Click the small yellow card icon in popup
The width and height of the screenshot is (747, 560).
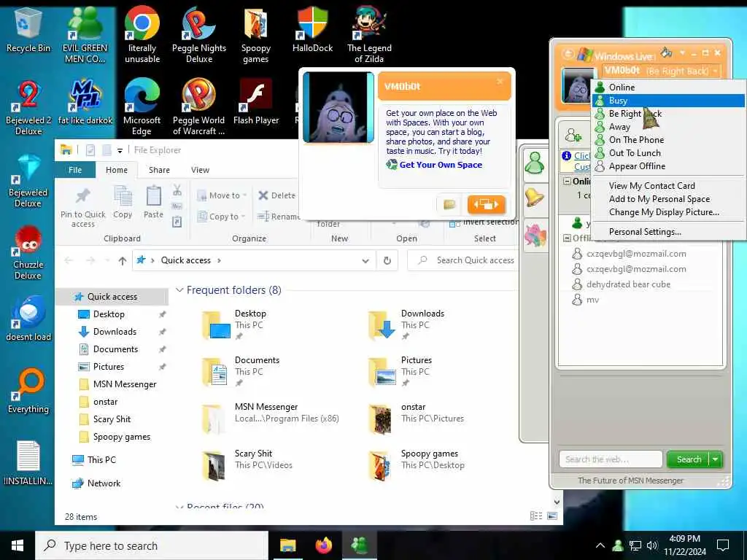coord(449,205)
